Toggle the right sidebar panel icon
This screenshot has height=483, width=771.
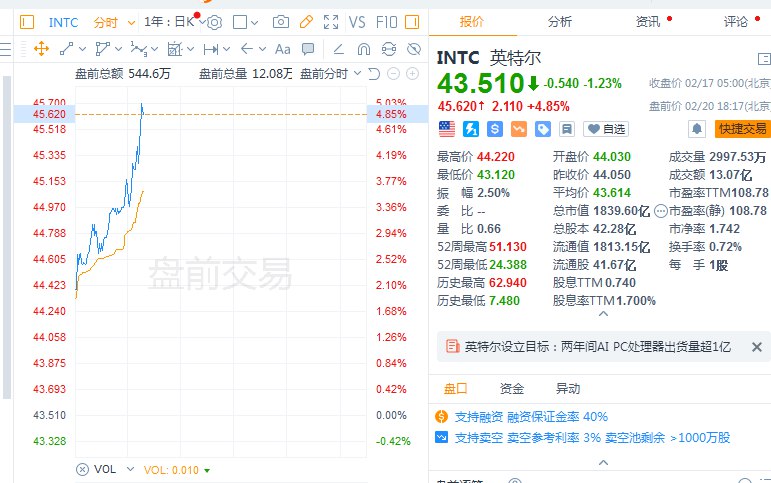[x=412, y=22]
